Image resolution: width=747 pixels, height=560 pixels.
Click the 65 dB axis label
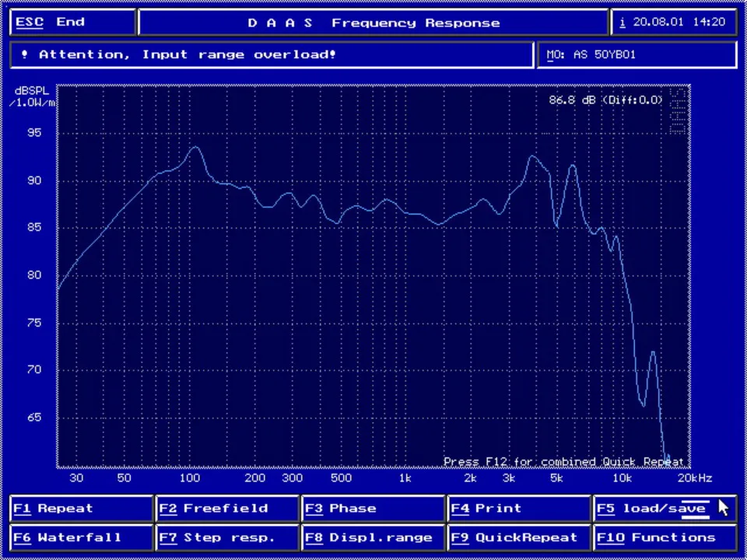[x=34, y=417]
